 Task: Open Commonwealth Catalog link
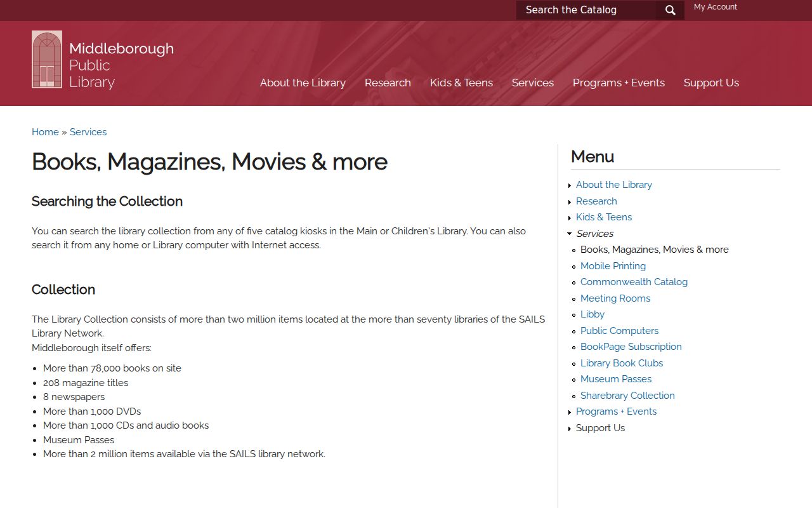(634, 282)
